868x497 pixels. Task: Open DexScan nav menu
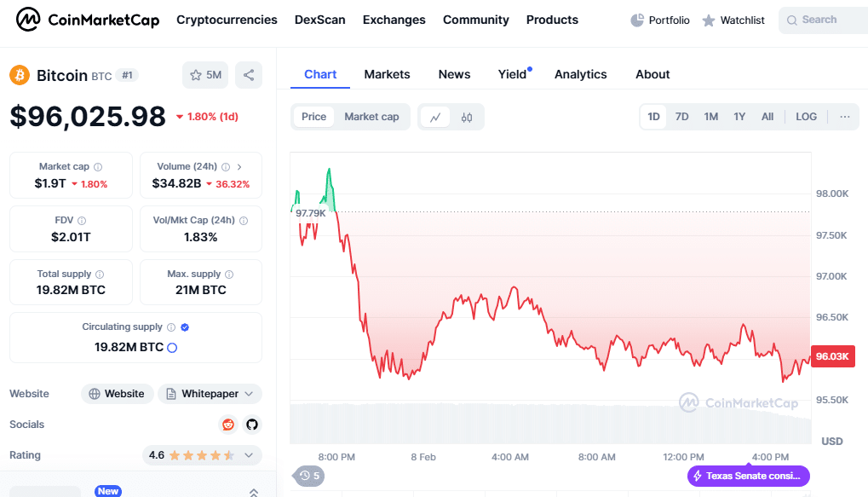320,20
